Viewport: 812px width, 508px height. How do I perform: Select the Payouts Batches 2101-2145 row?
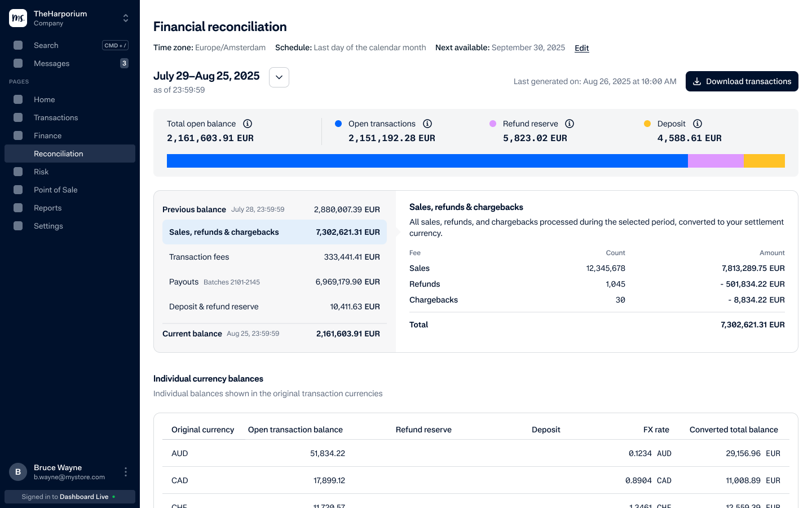coord(275,282)
